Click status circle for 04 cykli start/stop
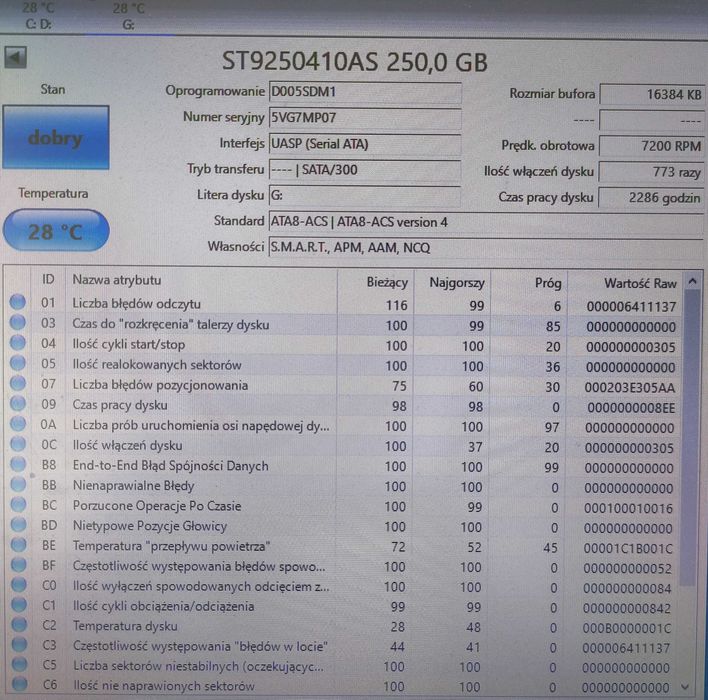 pyautogui.click(x=18, y=342)
